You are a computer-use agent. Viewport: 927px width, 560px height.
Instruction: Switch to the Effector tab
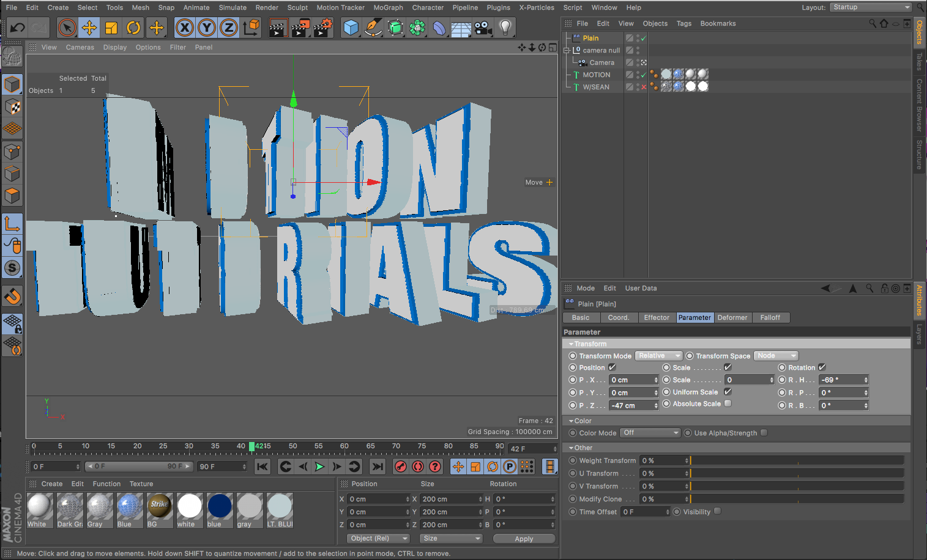coord(657,318)
